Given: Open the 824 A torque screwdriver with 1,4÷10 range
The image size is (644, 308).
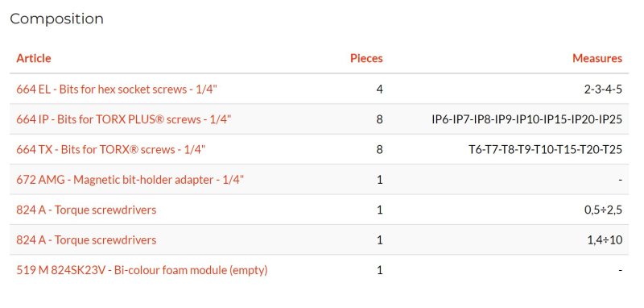Looking at the screenshot, I should tap(86, 239).
